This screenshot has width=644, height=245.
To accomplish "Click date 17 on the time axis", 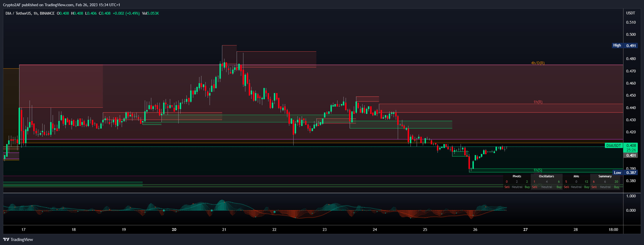I will [23, 229].
